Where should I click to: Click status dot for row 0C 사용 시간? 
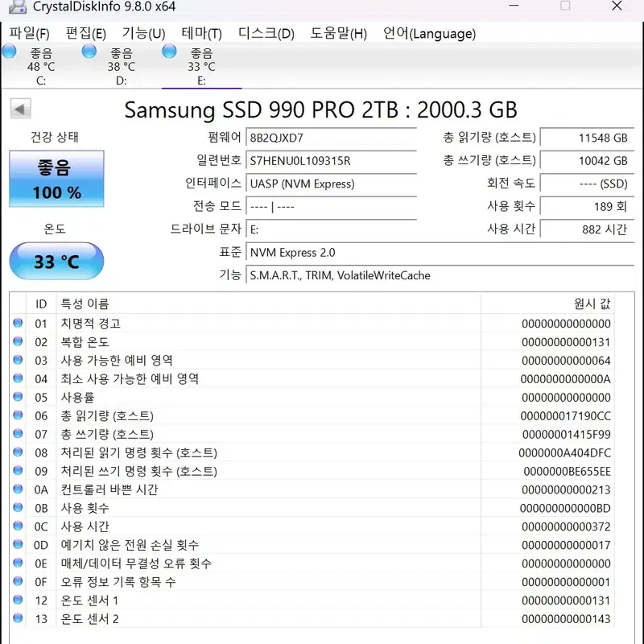pos(18,526)
